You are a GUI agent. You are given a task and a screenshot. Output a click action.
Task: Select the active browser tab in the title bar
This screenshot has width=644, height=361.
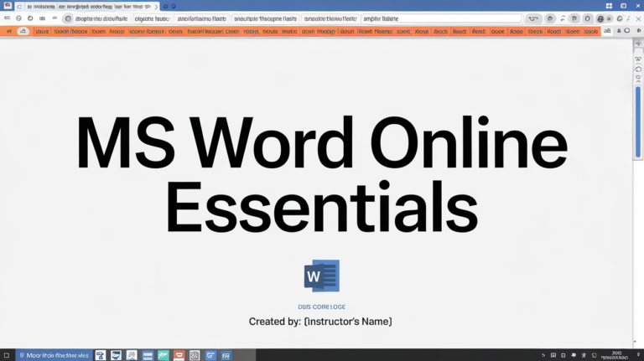pos(87,7)
